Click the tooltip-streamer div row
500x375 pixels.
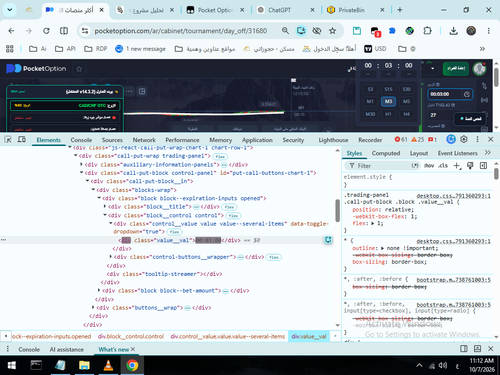164,274
